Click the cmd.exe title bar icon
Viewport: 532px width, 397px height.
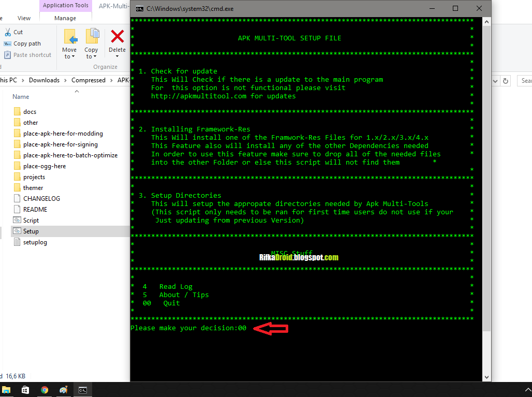tap(139, 9)
